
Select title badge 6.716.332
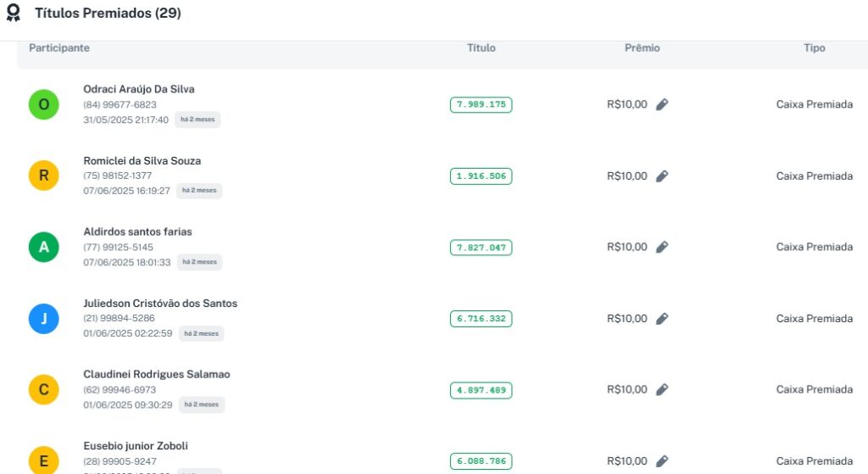pyautogui.click(x=481, y=319)
